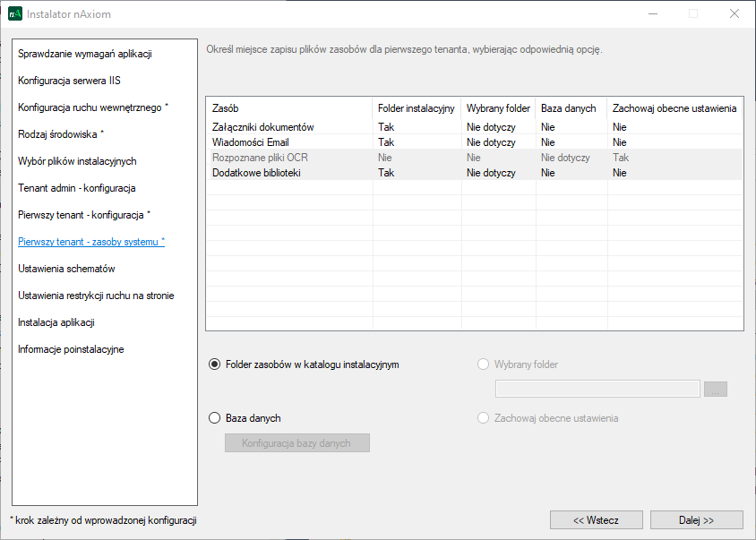Proceed with the 'Dalej >>' button
The image size is (756, 540).
[x=696, y=520]
